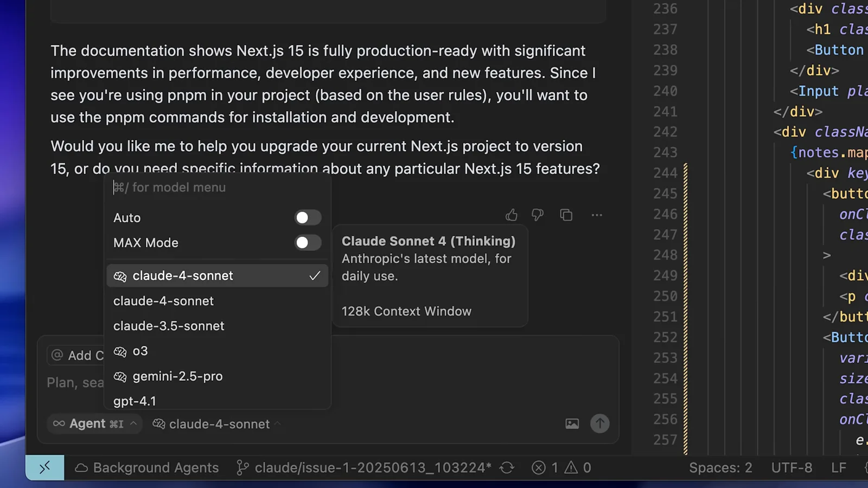The height and width of the screenshot is (488, 868).
Task: Click the sync changes icon beside branch name
Action: 507,467
